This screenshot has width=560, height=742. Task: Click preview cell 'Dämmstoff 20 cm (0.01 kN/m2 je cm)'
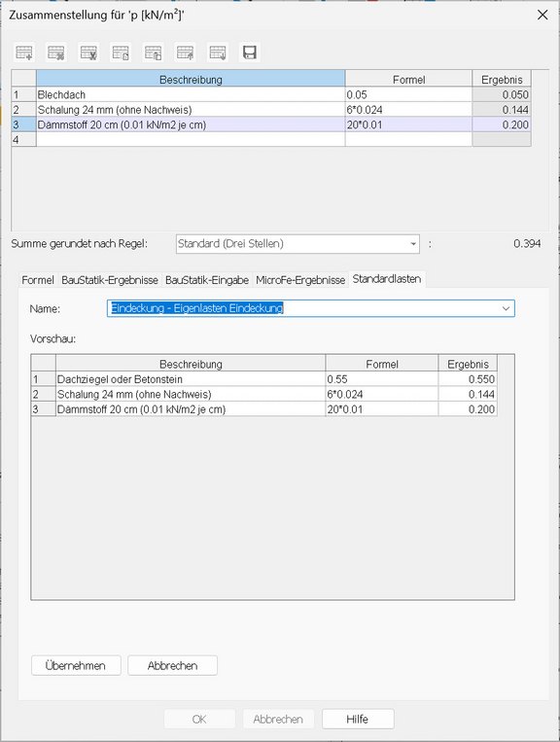click(191, 409)
